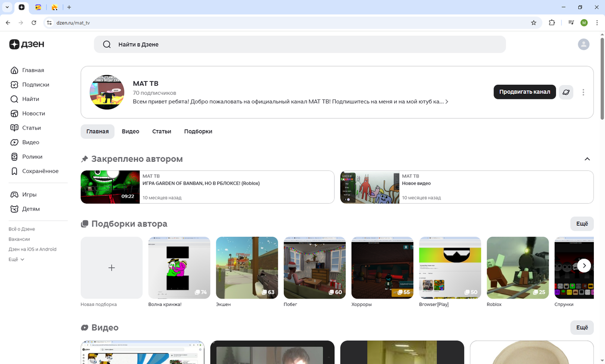
Task: Open the Подборки tab
Action: [x=198, y=131]
